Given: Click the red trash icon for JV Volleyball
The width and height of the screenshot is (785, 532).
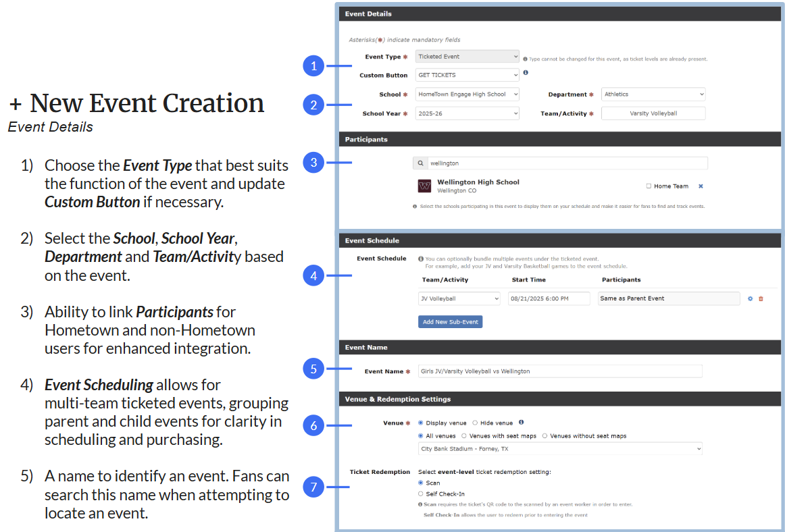Looking at the screenshot, I should (x=761, y=298).
